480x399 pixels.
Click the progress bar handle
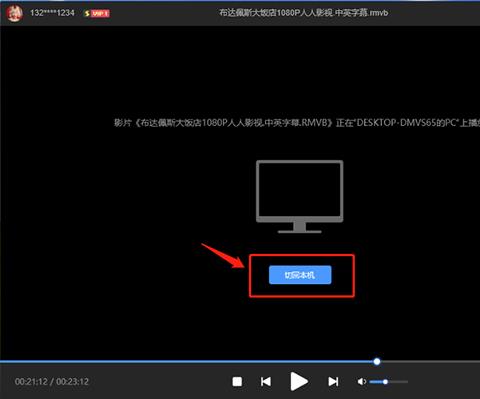click(x=377, y=361)
